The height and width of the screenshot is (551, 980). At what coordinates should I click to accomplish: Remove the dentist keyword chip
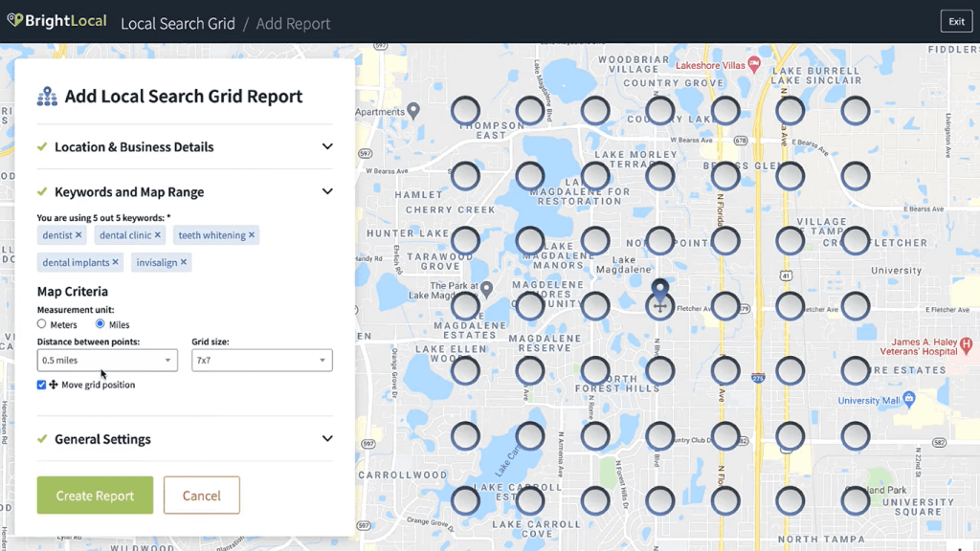point(78,234)
